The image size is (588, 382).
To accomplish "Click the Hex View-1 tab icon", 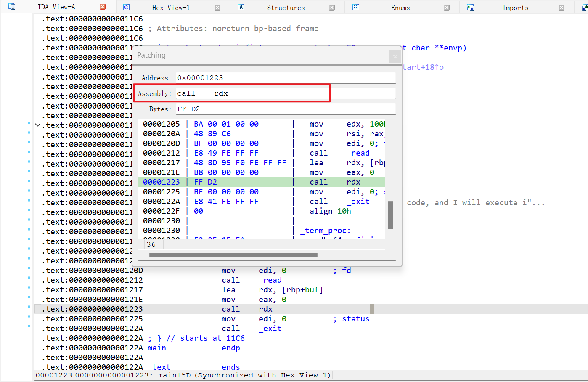I will (x=126, y=7).
